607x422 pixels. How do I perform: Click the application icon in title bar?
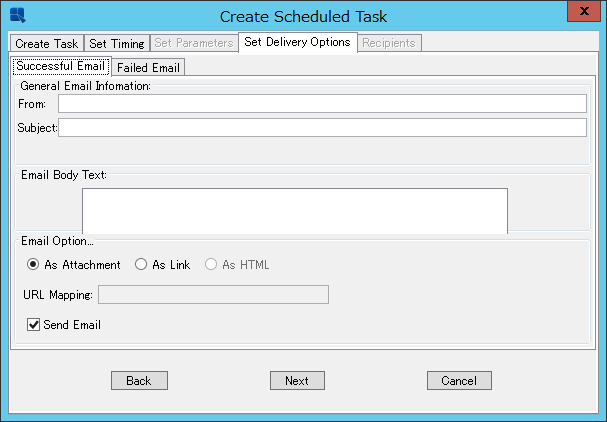17,15
